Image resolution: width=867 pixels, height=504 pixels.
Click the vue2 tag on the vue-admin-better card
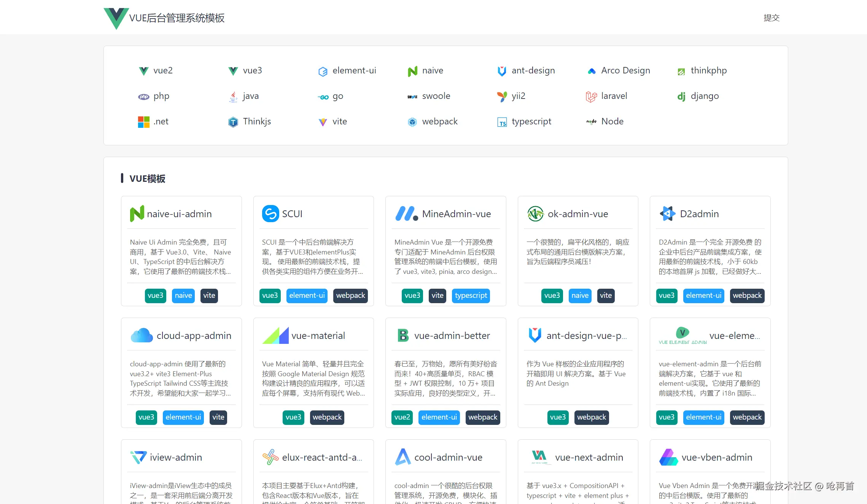[x=402, y=417]
